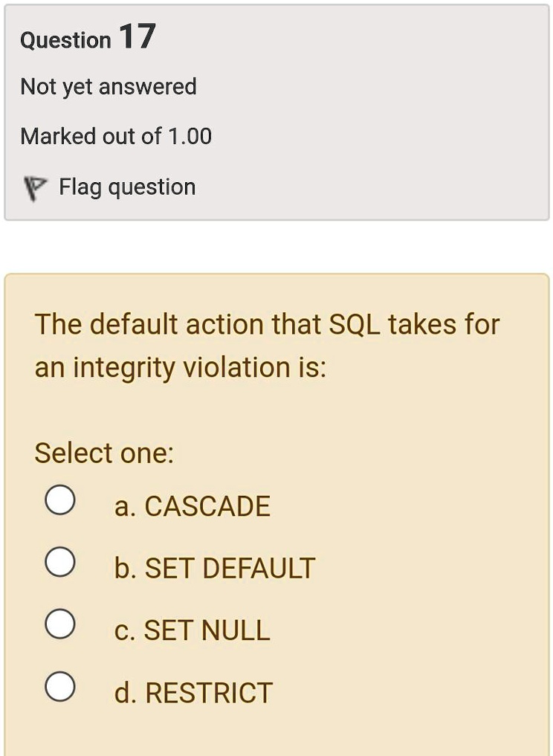
Task: Click the word 'violation' in the question text
Action: [x=234, y=367]
